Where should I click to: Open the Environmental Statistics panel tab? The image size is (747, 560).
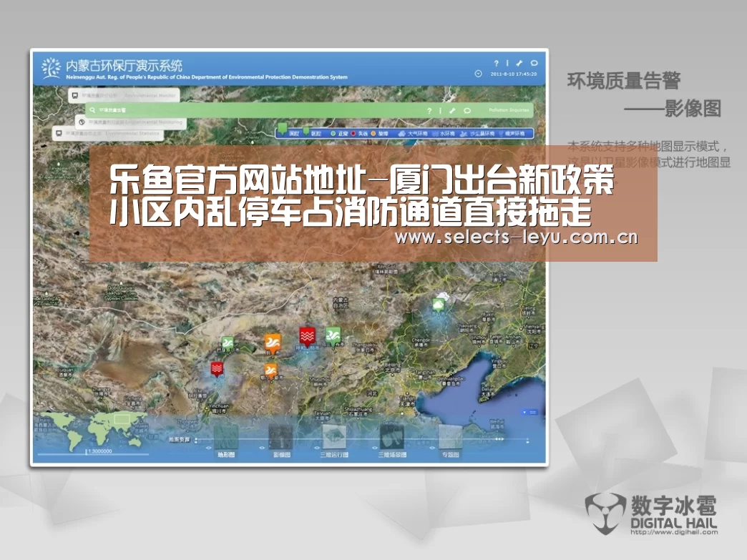pos(107,133)
